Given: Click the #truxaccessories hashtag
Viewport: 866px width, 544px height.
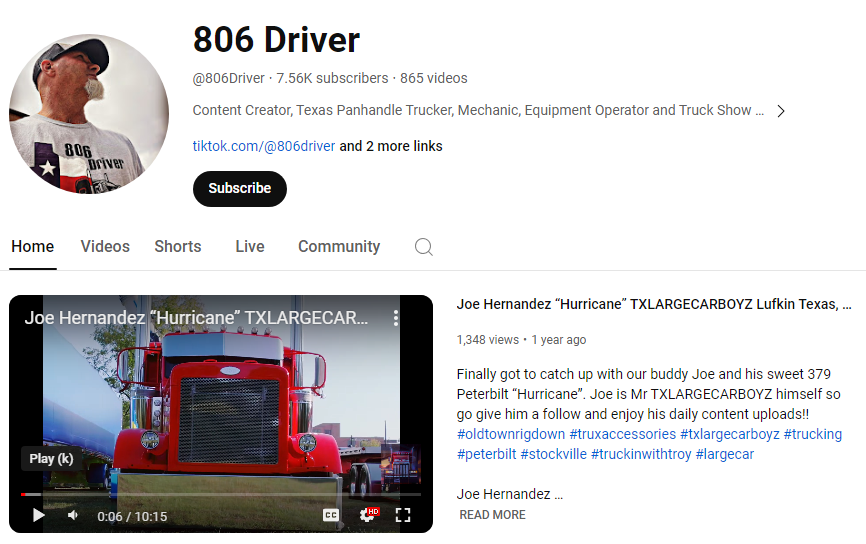Looking at the screenshot, I should point(622,434).
